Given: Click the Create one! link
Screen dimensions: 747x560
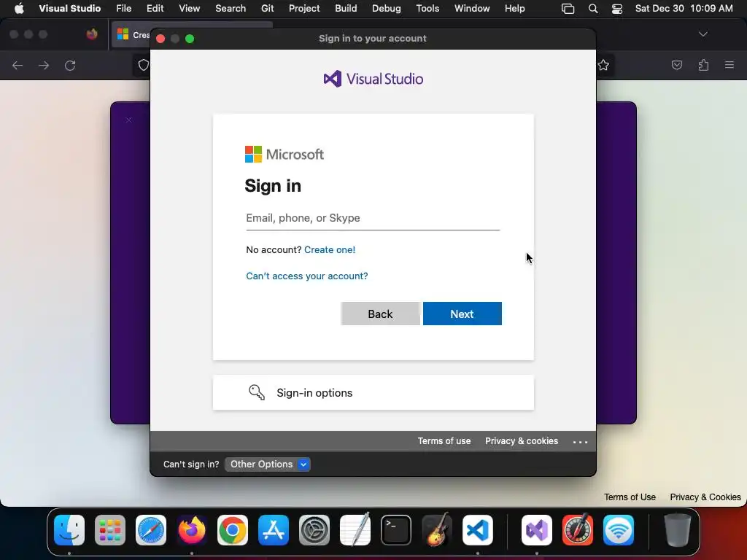Looking at the screenshot, I should [x=330, y=249].
